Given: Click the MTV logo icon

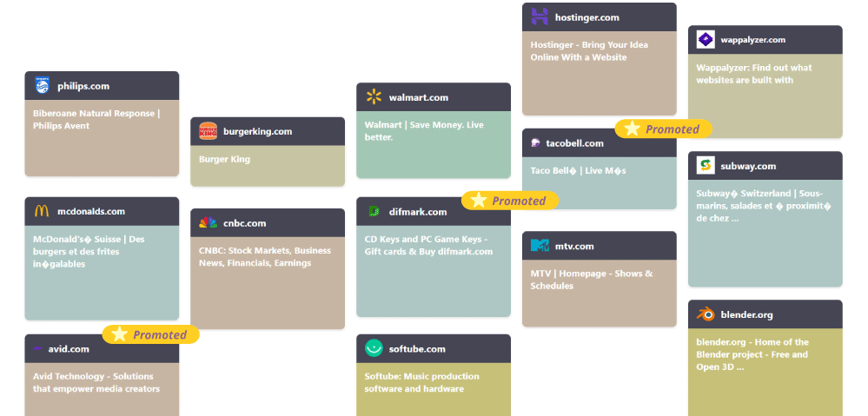Looking at the screenshot, I should (x=540, y=246).
